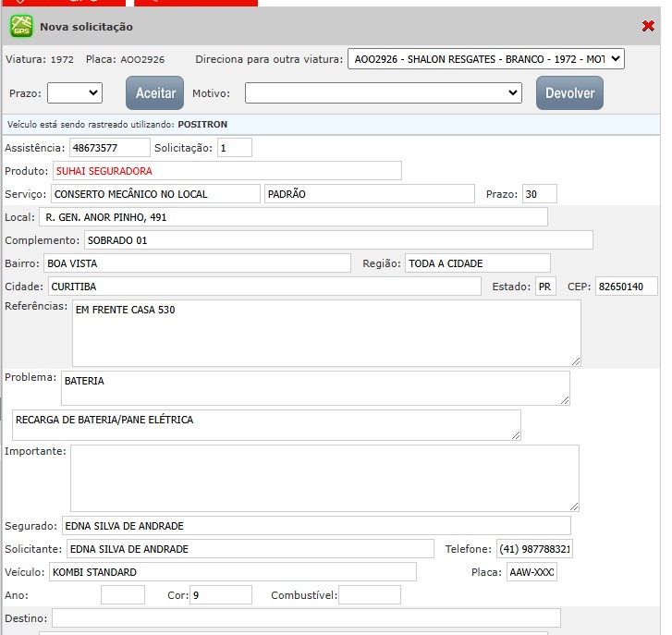Screen dimensions: 672x635
Task: Click the green GPS logo icon
Action: click(x=21, y=27)
